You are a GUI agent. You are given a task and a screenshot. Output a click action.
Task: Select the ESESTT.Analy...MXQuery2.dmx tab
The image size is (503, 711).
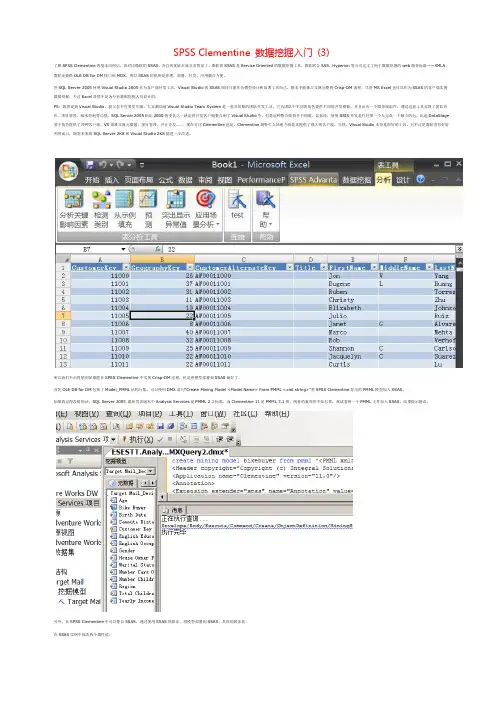tap(169, 452)
